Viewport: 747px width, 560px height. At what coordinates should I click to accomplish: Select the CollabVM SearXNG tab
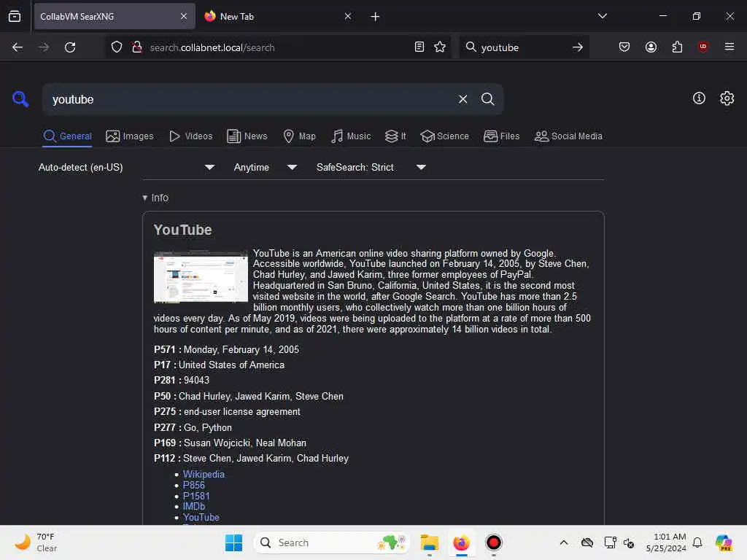115,16
